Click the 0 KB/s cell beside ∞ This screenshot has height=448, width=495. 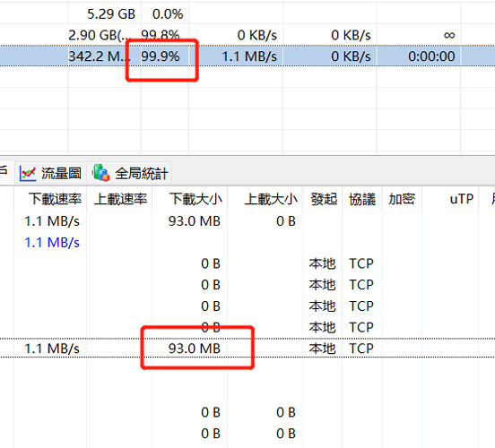(x=351, y=35)
